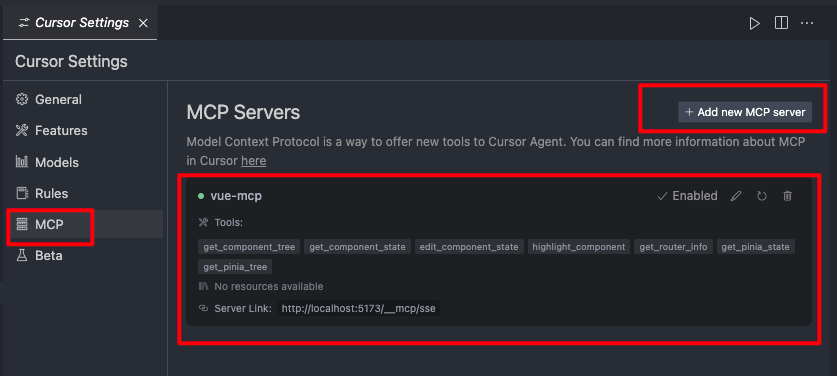Toggle the Enabled state for vue-mcp
Viewport: 837px width, 376px height.
coord(687,196)
